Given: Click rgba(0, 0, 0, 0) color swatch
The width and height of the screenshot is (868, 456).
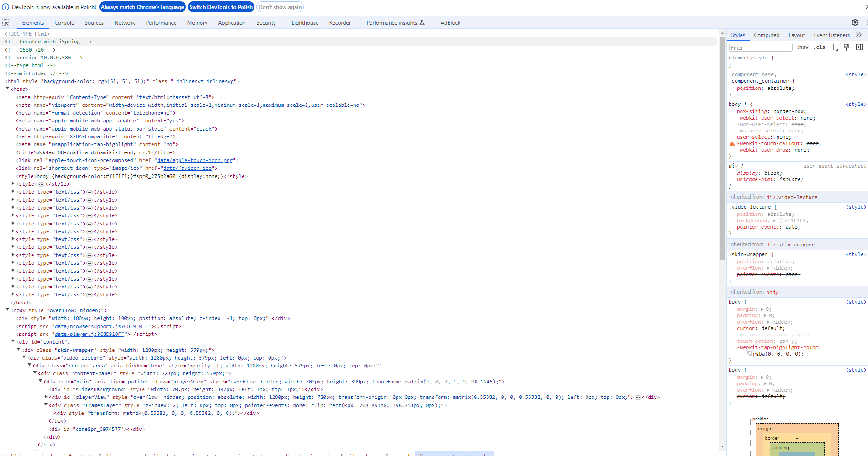Looking at the screenshot, I should (x=749, y=354).
